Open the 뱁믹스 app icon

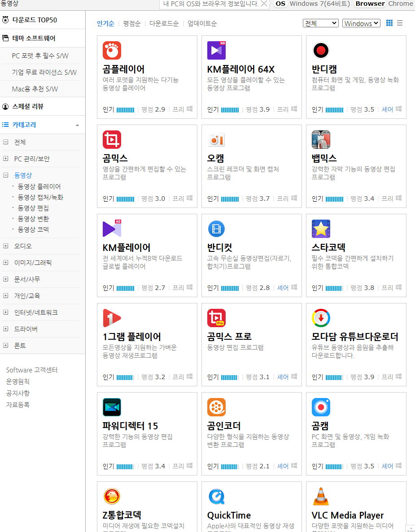[x=321, y=139]
